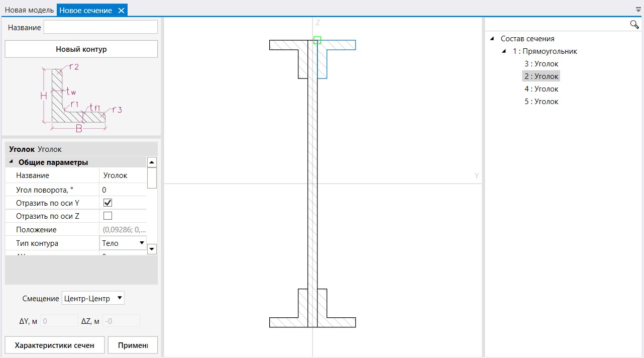Click the Новый контур button
The width and height of the screenshot is (644, 358).
[81, 49]
